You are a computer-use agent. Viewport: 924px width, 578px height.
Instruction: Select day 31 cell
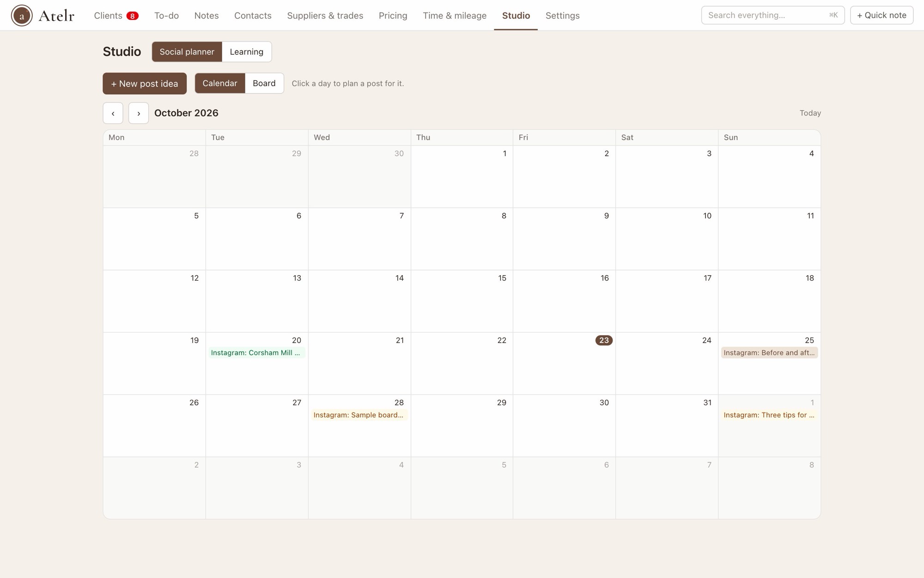click(x=667, y=426)
